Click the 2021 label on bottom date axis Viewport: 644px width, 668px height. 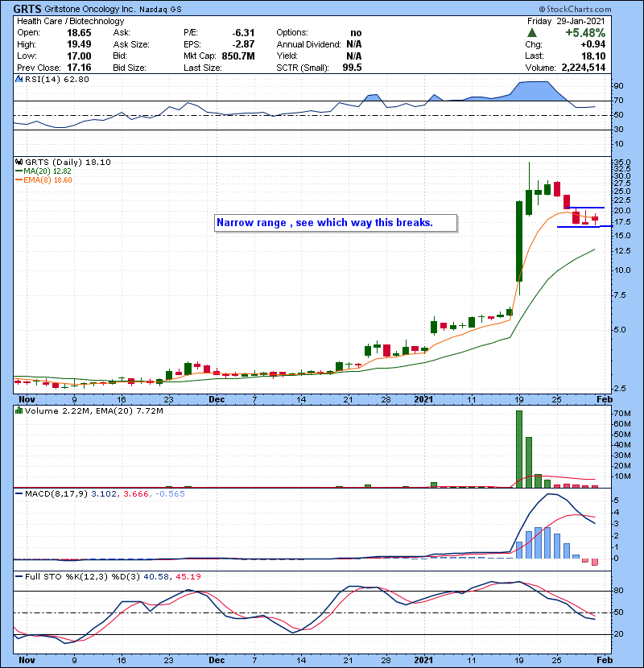click(423, 660)
